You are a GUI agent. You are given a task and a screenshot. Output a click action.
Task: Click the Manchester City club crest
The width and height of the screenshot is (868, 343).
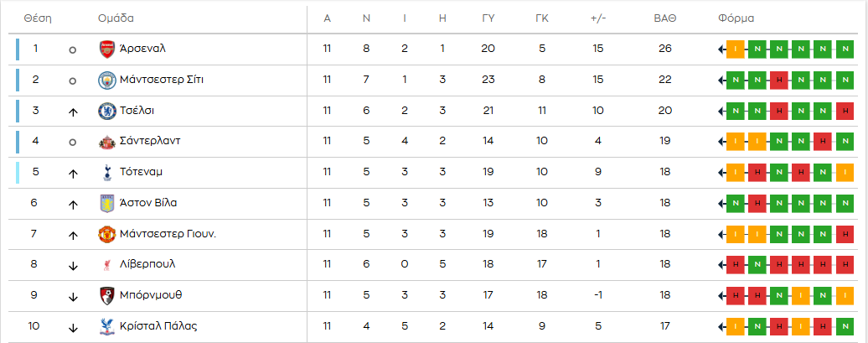pos(106,81)
